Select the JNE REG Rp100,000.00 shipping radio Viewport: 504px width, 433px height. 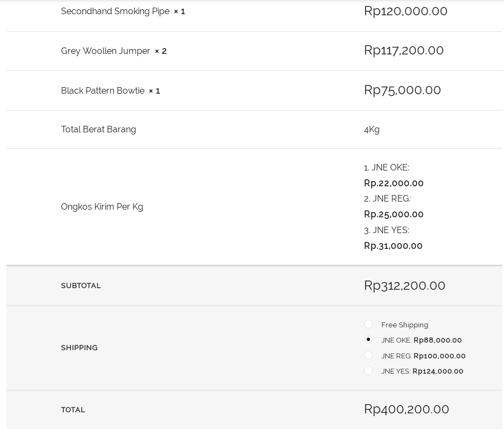point(368,355)
